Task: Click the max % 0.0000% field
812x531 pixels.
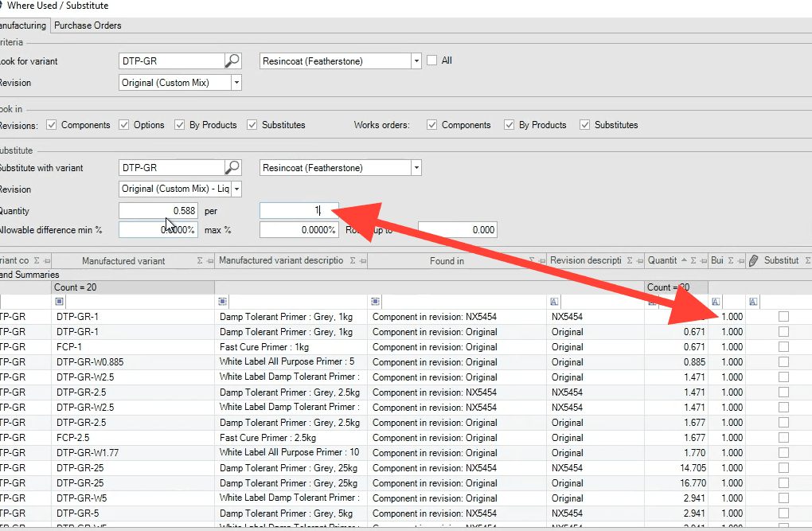Action: (x=299, y=230)
